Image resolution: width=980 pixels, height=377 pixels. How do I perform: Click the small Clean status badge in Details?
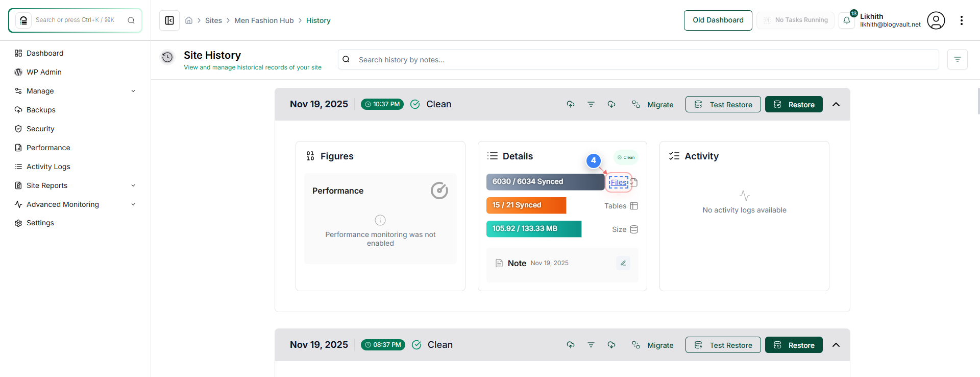point(626,157)
